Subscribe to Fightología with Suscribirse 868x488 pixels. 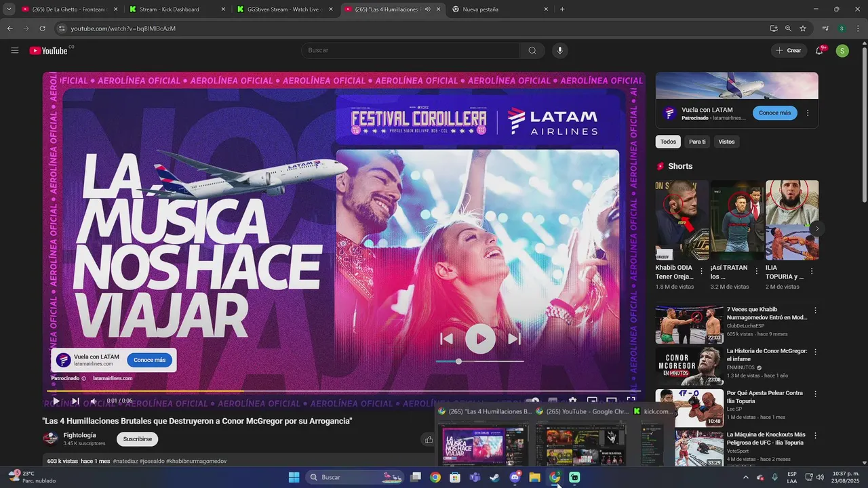[138, 439]
